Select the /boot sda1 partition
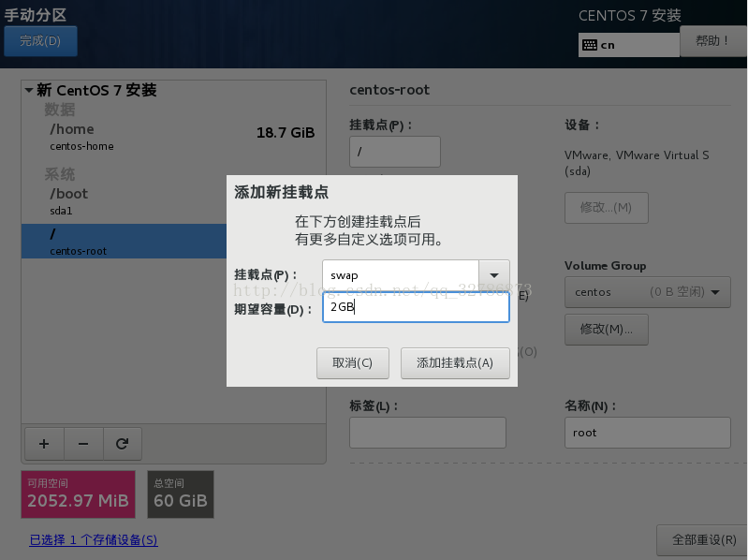Viewport: 748px width, 560px height. (124, 201)
